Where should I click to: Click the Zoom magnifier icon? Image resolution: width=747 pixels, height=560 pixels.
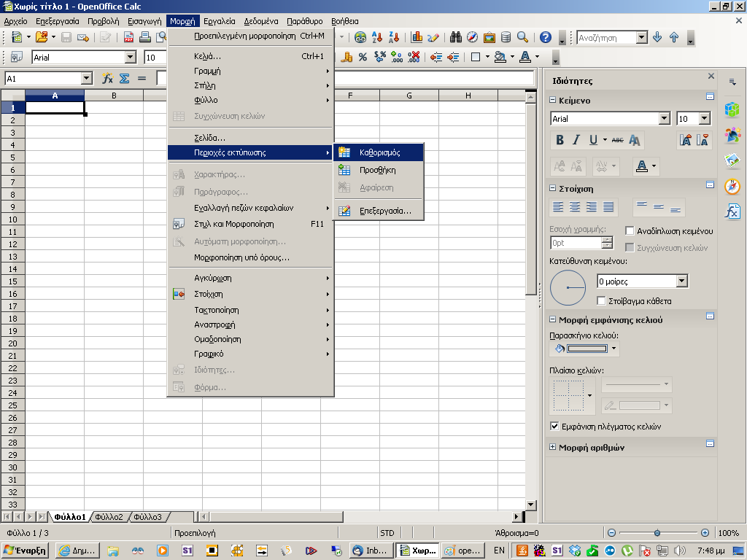522,37
